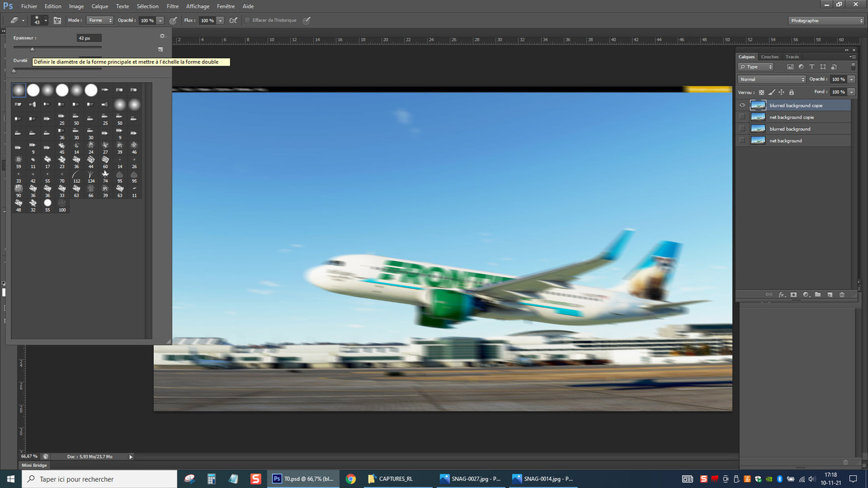The image size is (868, 488).
Task: Show the net background layer
Action: pos(743,140)
